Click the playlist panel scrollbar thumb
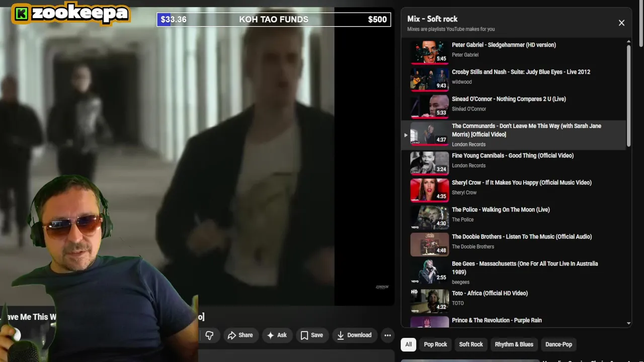The height and width of the screenshot is (362, 644). tap(629, 96)
